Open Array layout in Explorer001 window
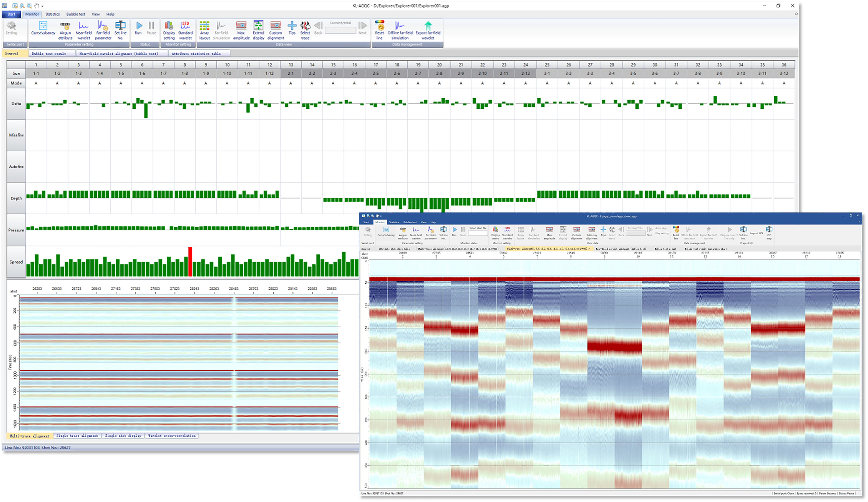Viewport: 868px width, 502px height. click(x=204, y=30)
